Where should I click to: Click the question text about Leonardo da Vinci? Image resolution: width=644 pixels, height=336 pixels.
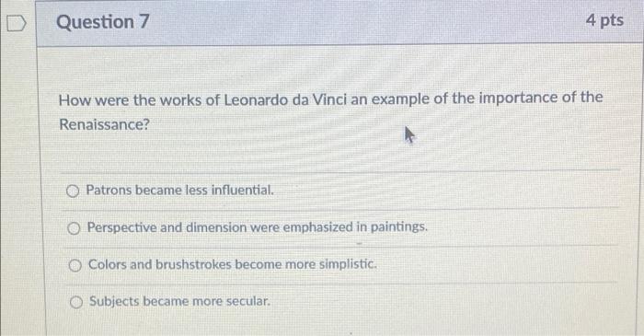point(330,110)
